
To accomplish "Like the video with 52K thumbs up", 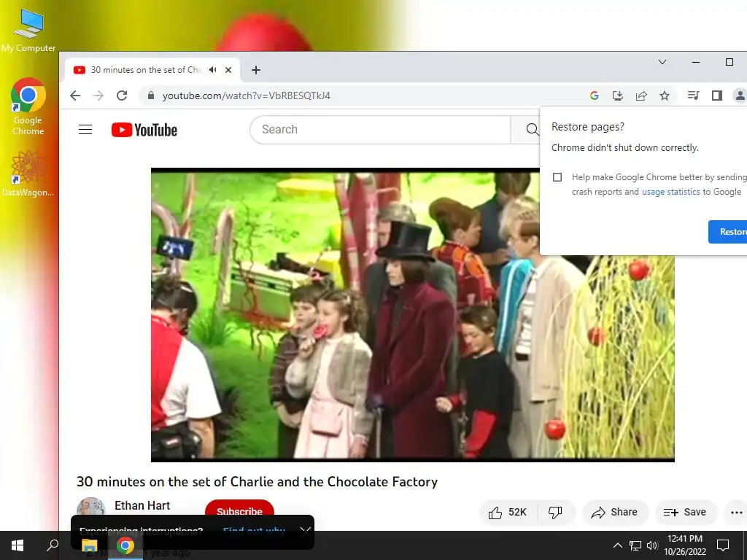I will click(508, 513).
